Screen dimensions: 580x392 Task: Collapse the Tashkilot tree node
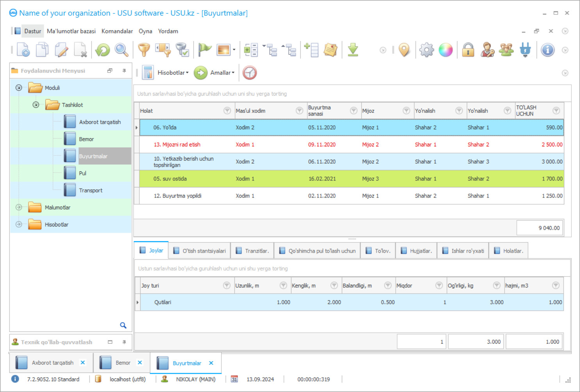tap(36, 105)
